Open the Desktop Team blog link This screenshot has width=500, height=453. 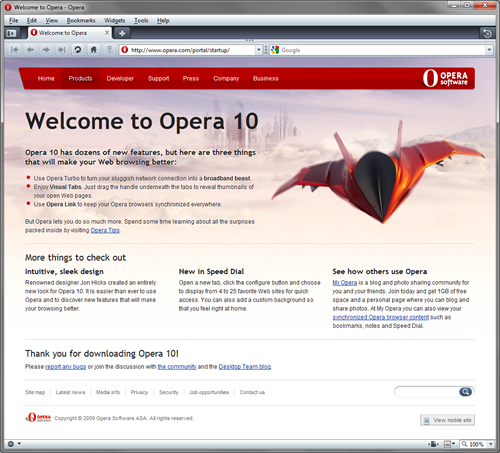click(245, 367)
